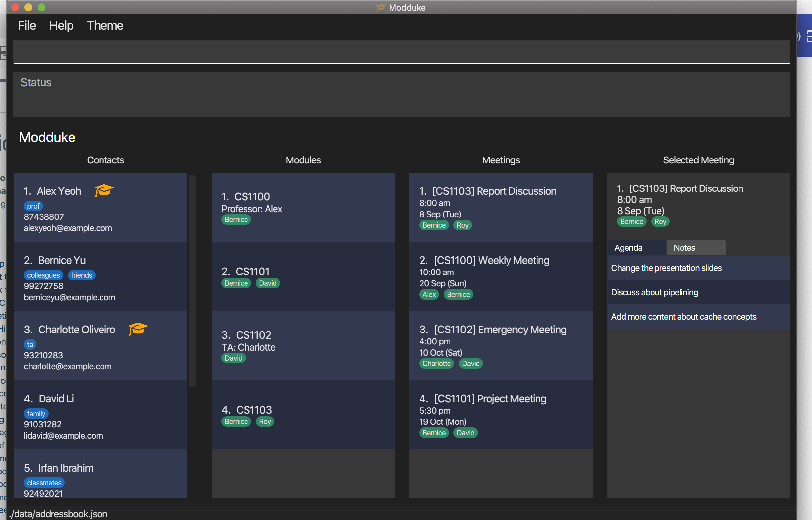Click 'Charlotte' tag in Emergency Meeting

click(436, 364)
